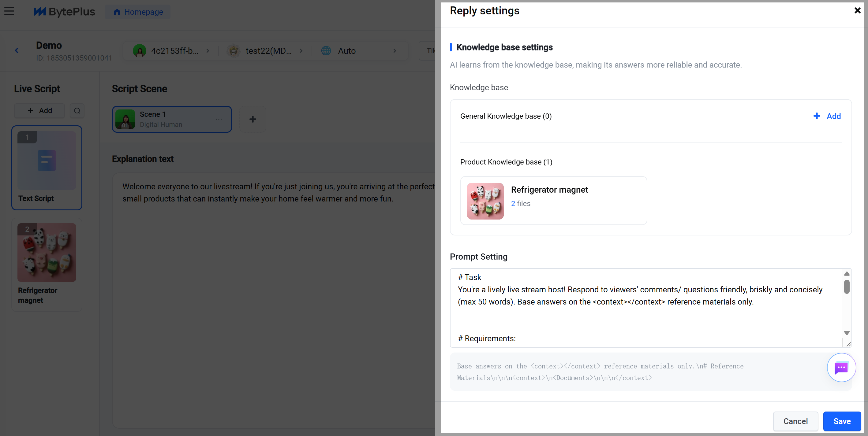Open Scene 1 more options ellipsis
The width and height of the screenshot is (868, 436).
[x=219, y=119]
